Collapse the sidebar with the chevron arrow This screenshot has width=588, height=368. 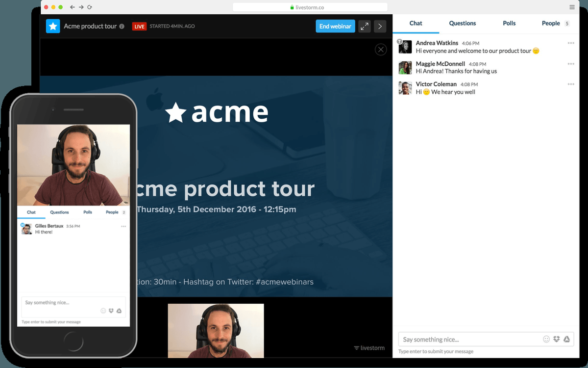[x=380, y=26]
